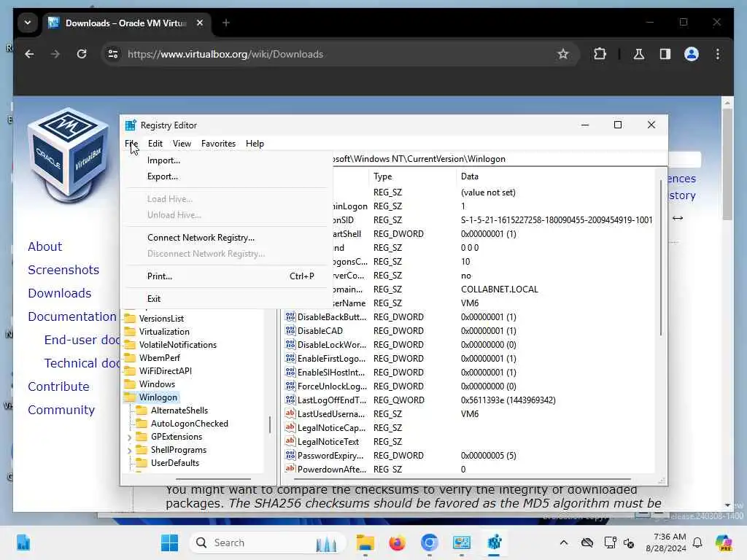Image resolution: width=747 pixels, height=560 pixels.
Task: Open the File menu in Registry Editor
Action: click(x=131, y=144)
